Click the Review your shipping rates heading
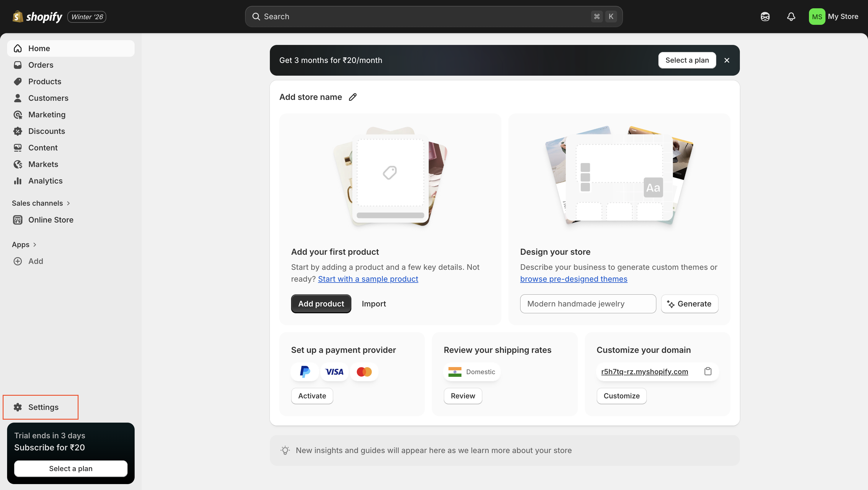This screenshot has width=868, height=490. [x=497, y=350]
